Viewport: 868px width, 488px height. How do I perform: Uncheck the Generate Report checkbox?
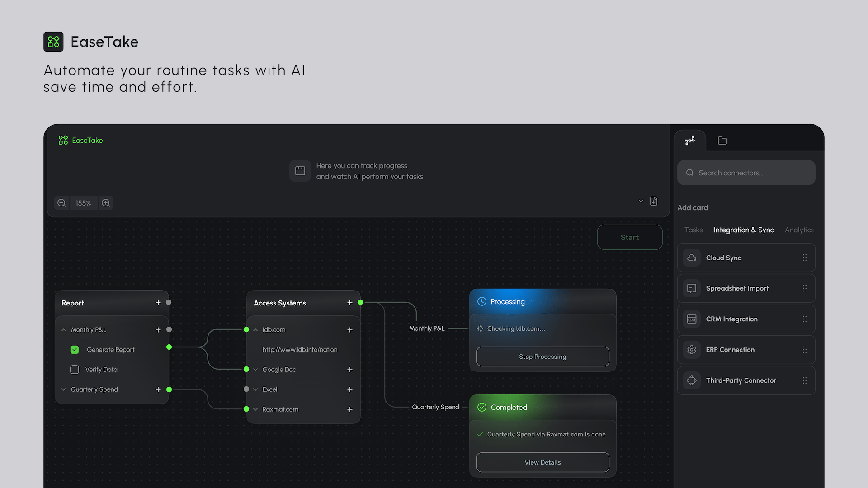coord(75,350)
